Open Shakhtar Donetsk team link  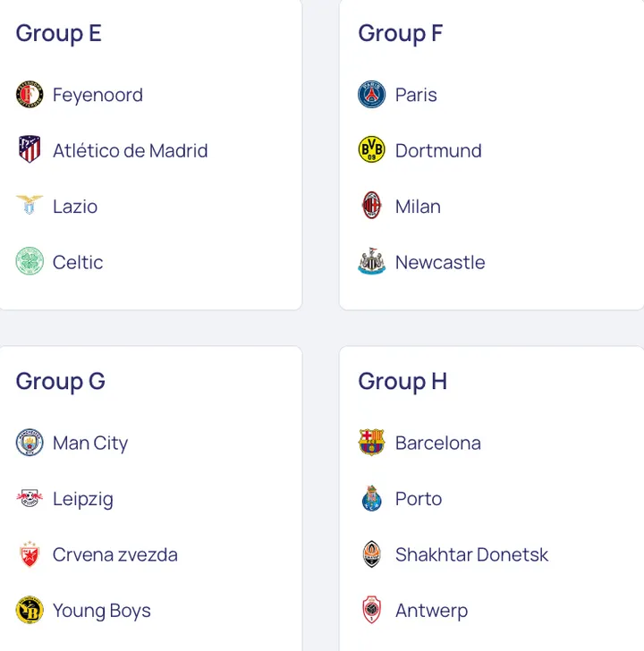pos(471,554)
